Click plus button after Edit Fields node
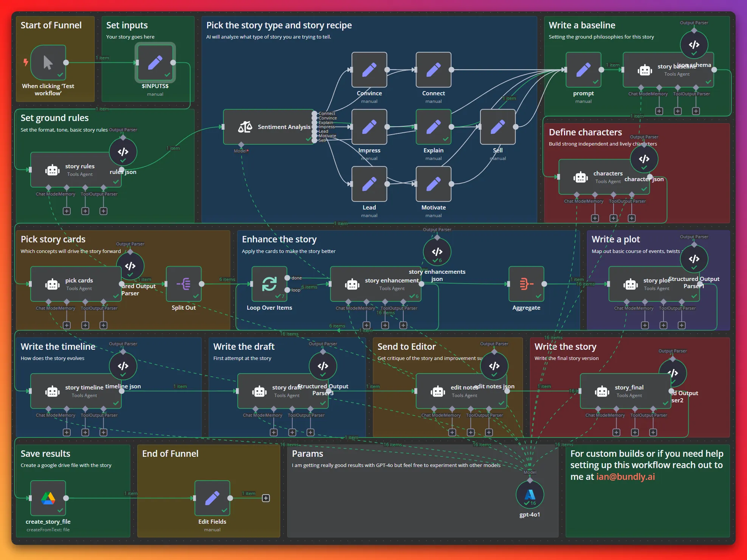The image size is (747, 560). pos(266,498)
